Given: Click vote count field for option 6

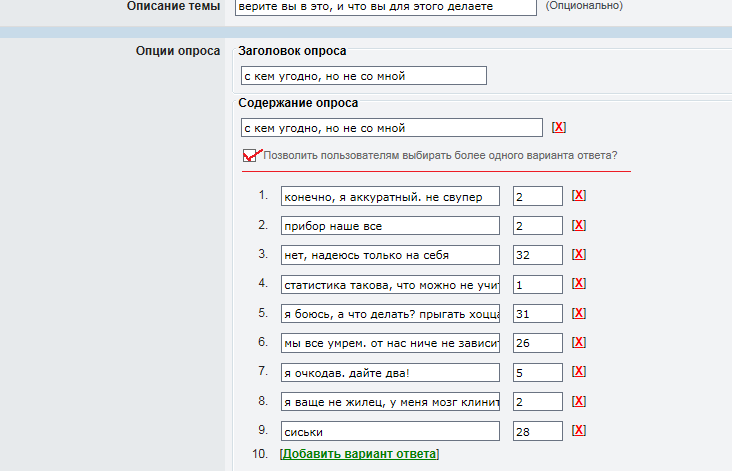Looking at the screenshot, I should [538, 343].
